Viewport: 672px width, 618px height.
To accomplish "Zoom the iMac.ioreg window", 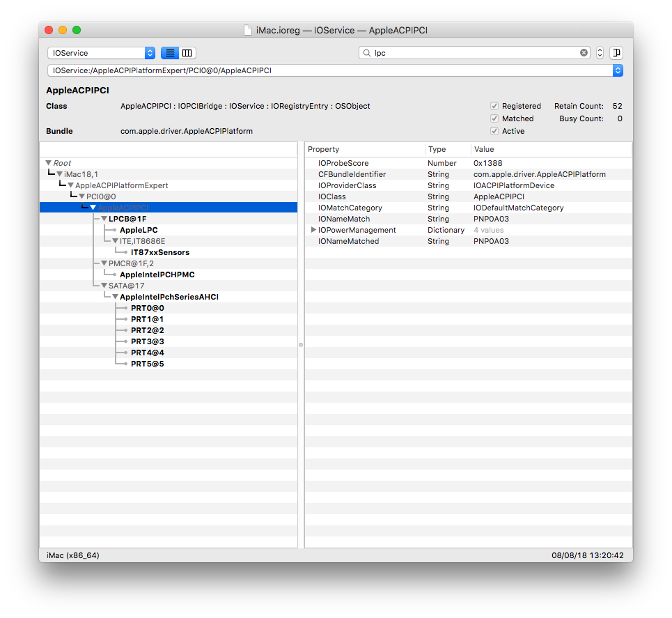I will coord(77,30).
